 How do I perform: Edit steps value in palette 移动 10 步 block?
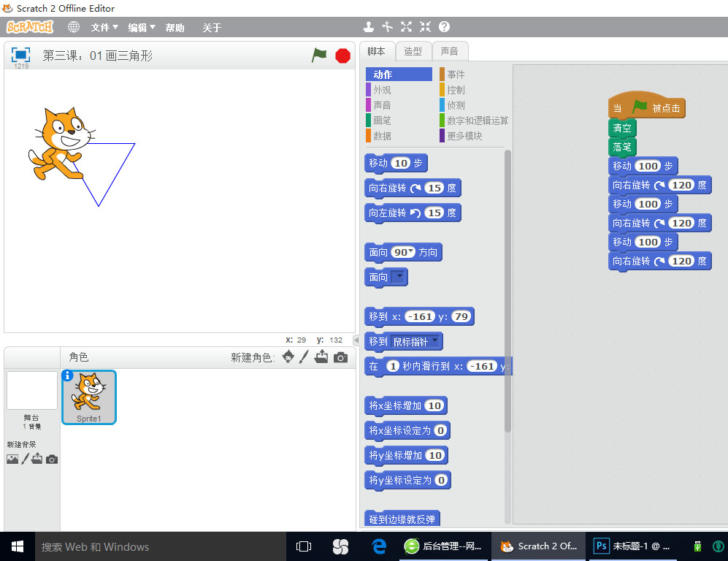pyautogui.click(x=401, y=163)
